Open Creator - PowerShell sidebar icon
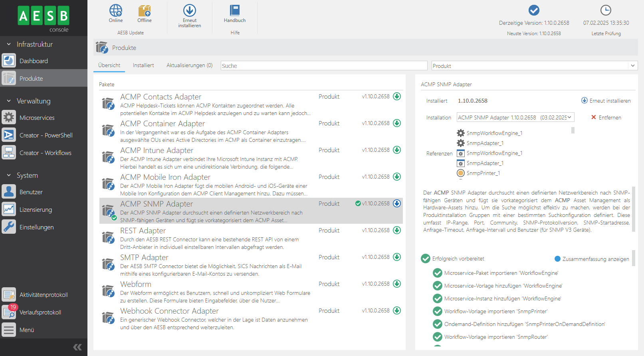 pos(9,135)
